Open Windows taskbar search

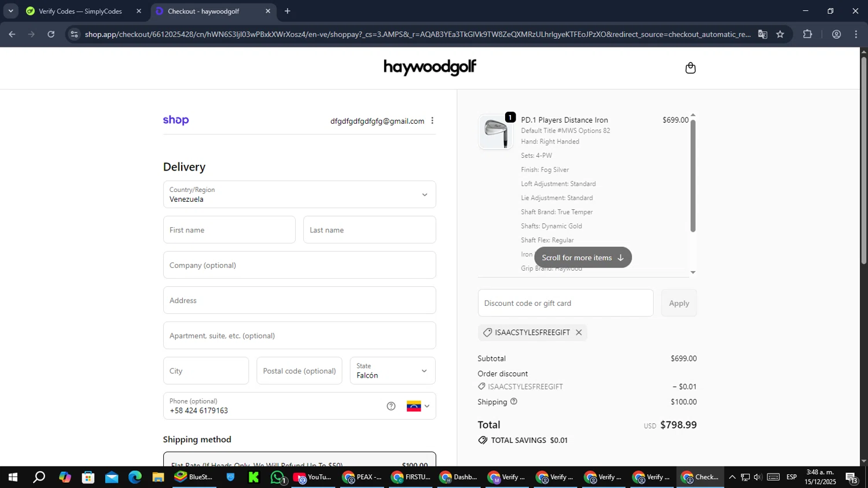coord(39,477)
